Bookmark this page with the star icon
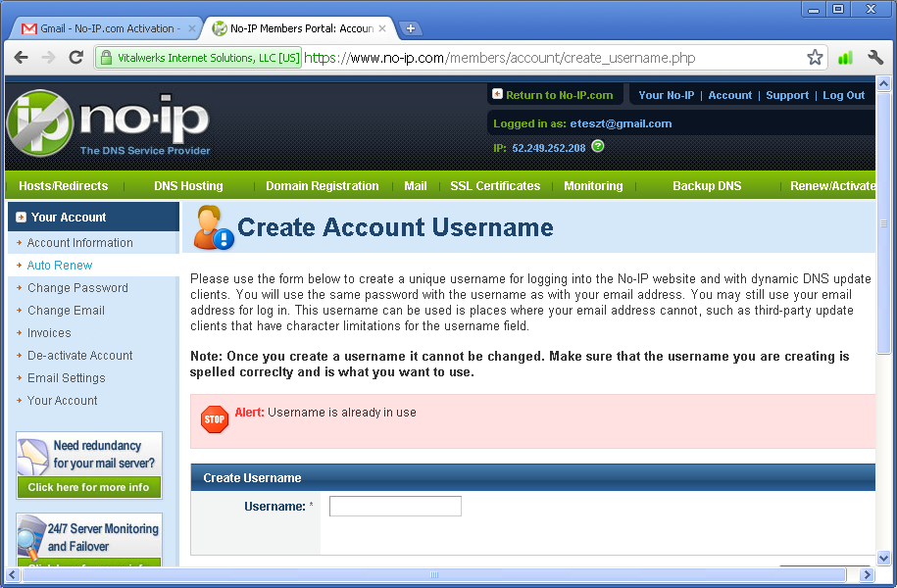Viewport: 897px width, 588px height. point(815,57)
